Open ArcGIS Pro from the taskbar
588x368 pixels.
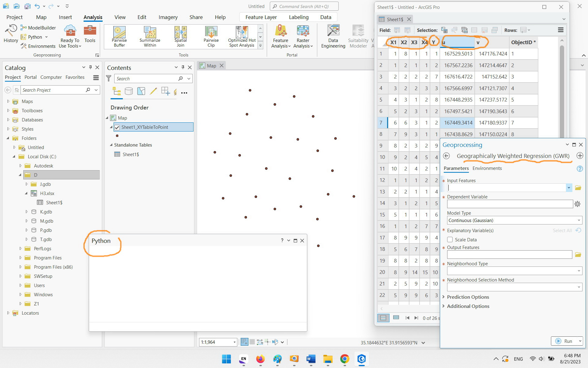tap(361, 359)
